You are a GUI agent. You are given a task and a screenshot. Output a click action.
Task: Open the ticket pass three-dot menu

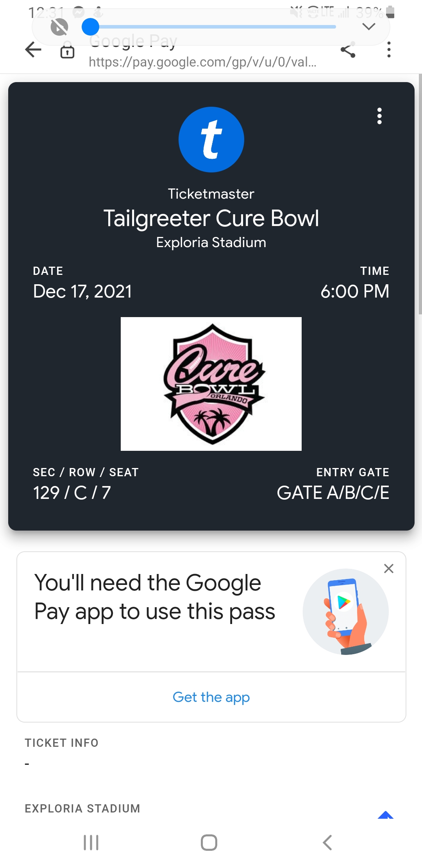pyautogui.click(x=379, y=116)
